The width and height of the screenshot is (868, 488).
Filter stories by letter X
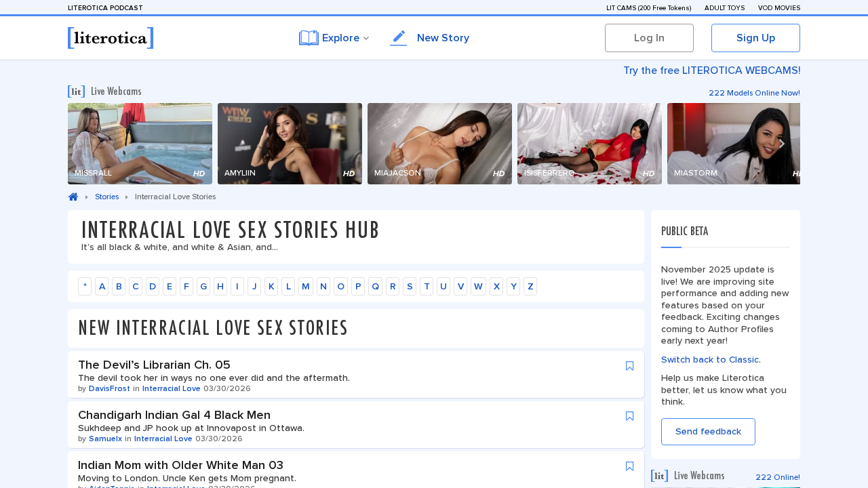496,286
